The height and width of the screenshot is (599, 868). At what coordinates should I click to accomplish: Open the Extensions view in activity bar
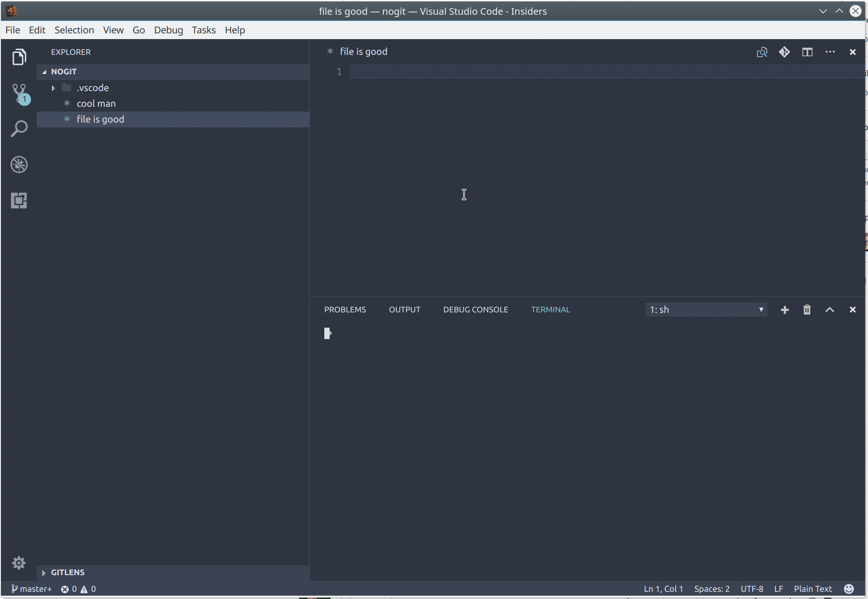(x=19, y=200)
